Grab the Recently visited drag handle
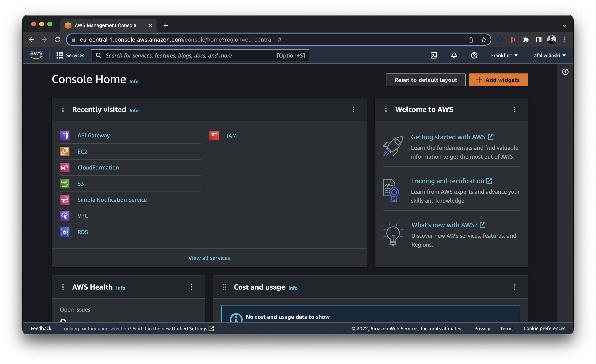This screenshot has height=364, width=596. (x=63, y=110)
